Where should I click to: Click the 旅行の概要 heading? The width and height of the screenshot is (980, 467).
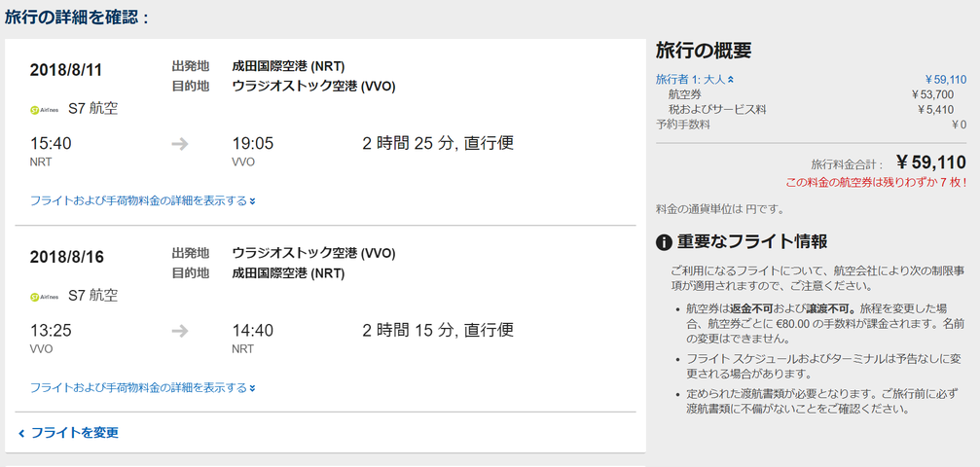[x=703, y=51]
